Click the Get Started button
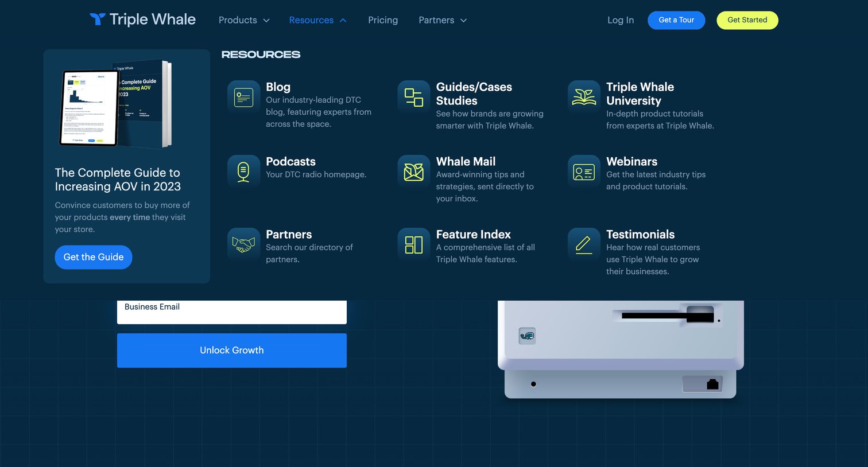The width and height of the screenshot is (868, 467). 747,20
